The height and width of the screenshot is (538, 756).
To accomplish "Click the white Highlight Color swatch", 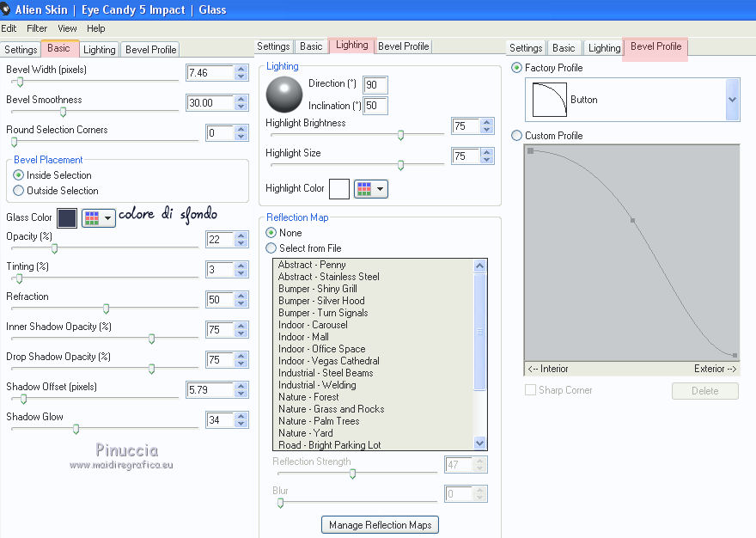I will click(x=339, y=189).
